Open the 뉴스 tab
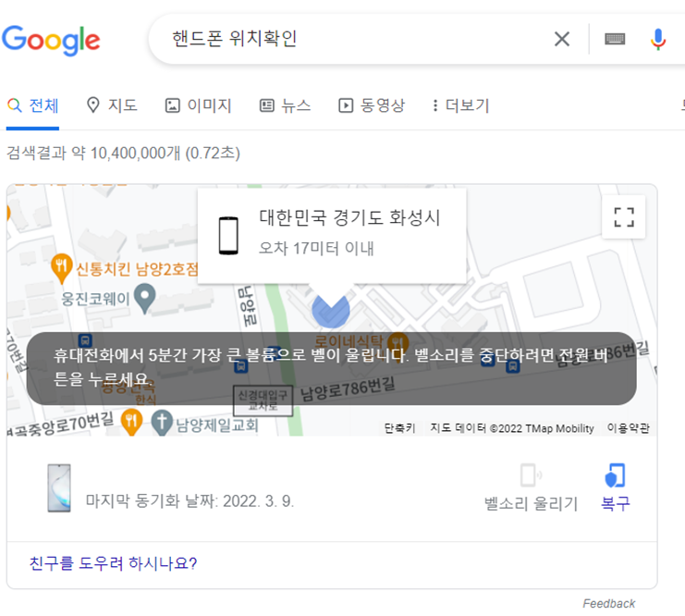 coord(286,105)
